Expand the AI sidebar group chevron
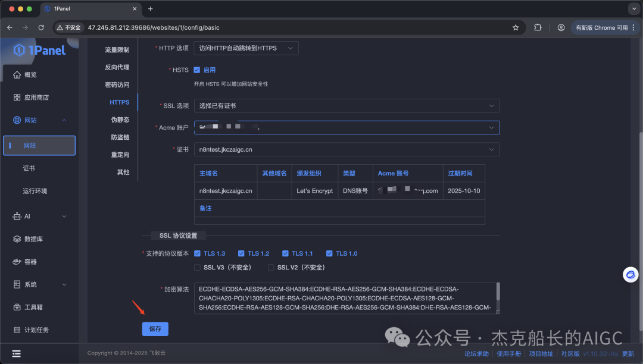The image size is (643, 364). click(x=64, y=216)
